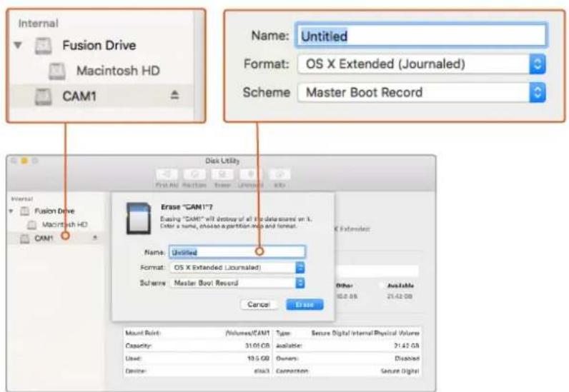Click the Unmount toolbar icon
569x392 pixels.
click(250, 175)
